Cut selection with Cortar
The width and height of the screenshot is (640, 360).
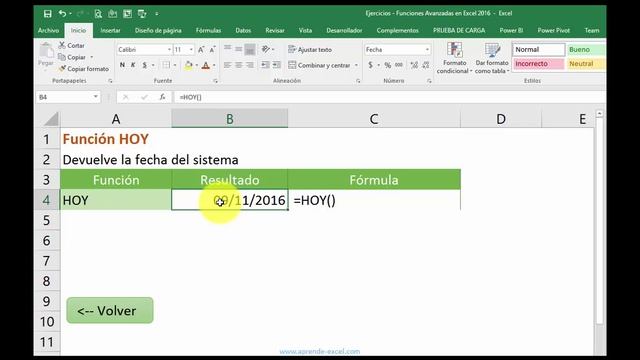[x=71, y=45]
